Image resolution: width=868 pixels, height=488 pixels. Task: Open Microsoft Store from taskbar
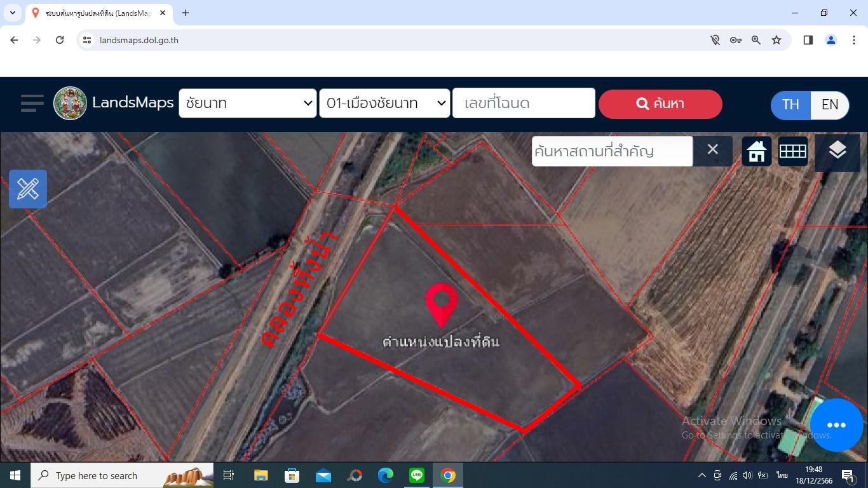point(292,475)
